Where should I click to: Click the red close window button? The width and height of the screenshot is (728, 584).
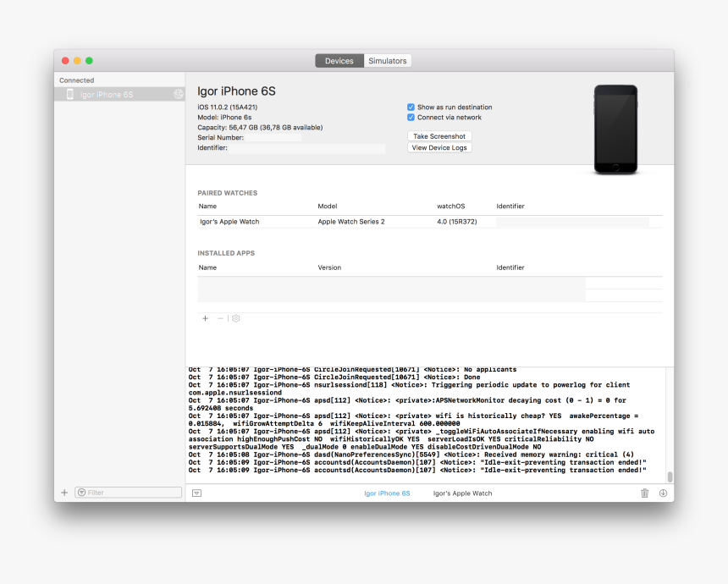click(65, 61)
